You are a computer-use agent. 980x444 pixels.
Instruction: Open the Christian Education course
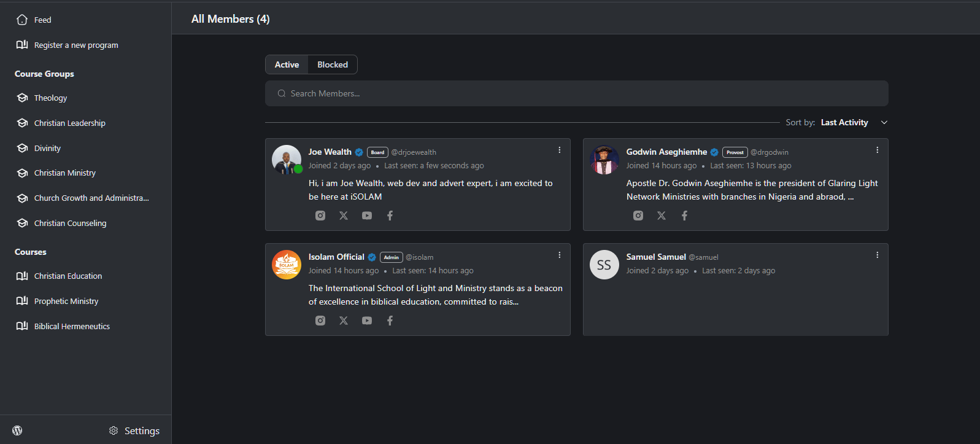click(x=68, y=276)
